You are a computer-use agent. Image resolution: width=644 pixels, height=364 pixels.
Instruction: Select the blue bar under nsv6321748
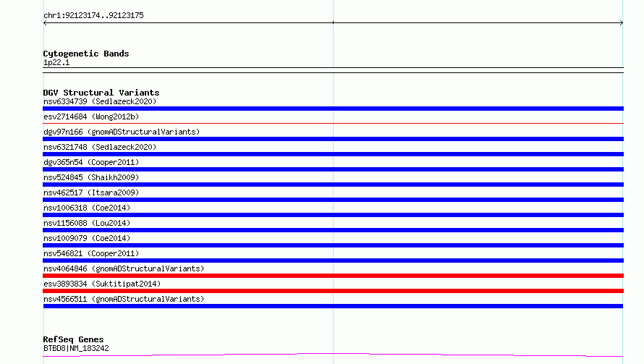click(x=333, y=154)
